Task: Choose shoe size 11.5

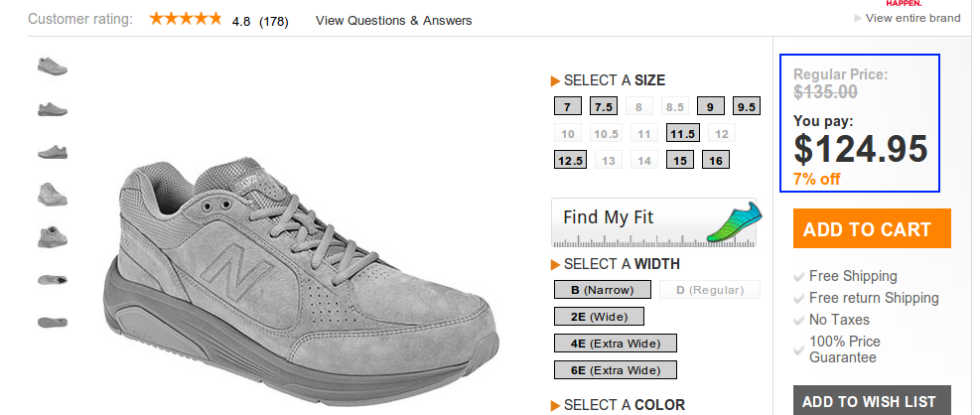Action: click(682, 133)
